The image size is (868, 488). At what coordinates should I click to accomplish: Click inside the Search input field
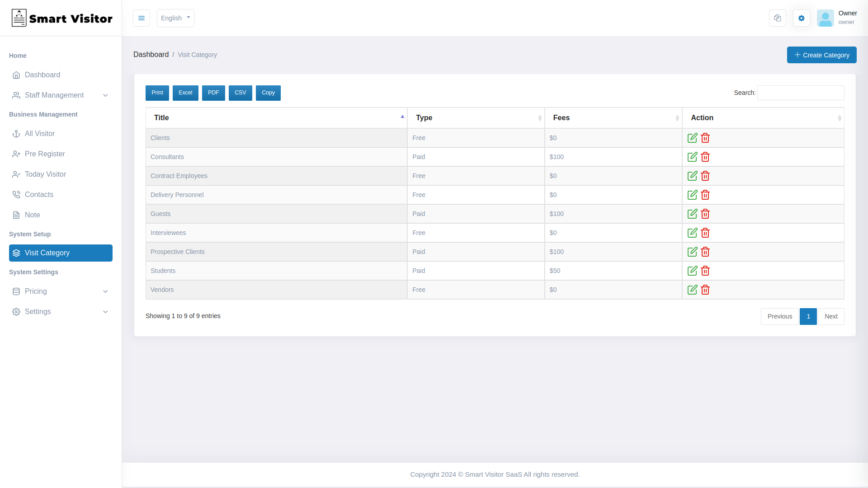point(800,93)
